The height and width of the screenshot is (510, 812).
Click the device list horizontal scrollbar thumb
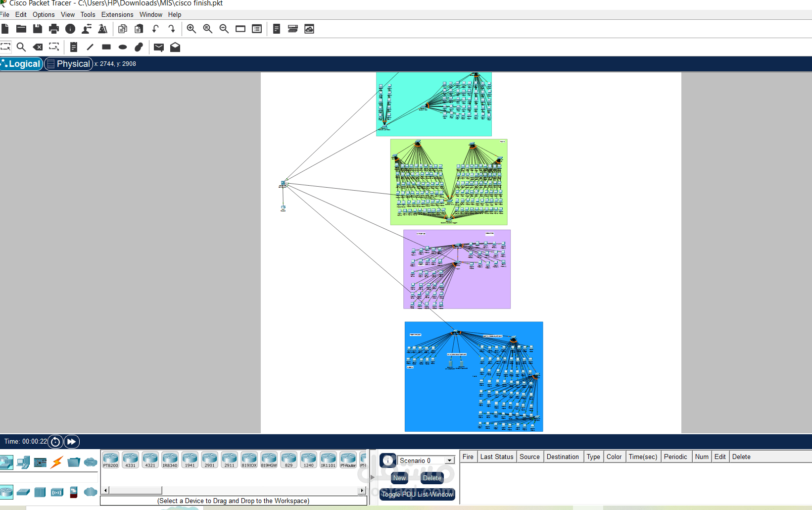(135, 490)
